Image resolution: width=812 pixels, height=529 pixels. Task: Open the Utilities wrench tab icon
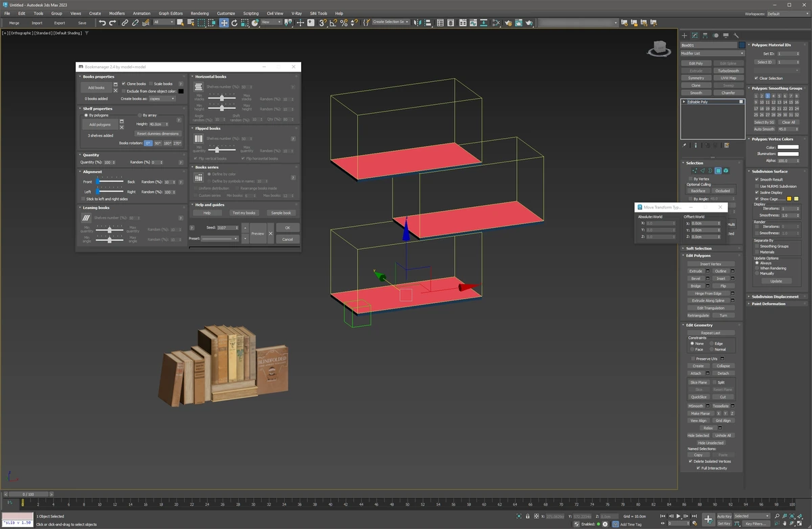click(x=736, y=35)
